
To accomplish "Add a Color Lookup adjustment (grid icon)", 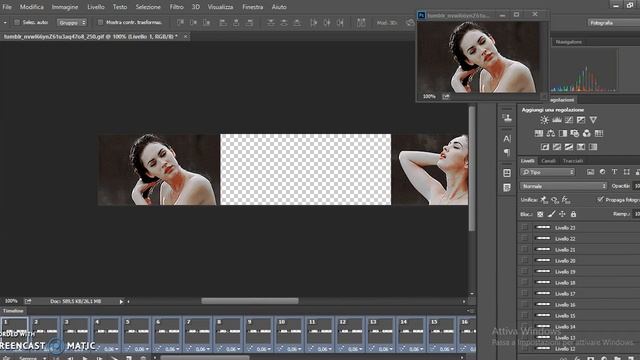I will click(599, 133).
